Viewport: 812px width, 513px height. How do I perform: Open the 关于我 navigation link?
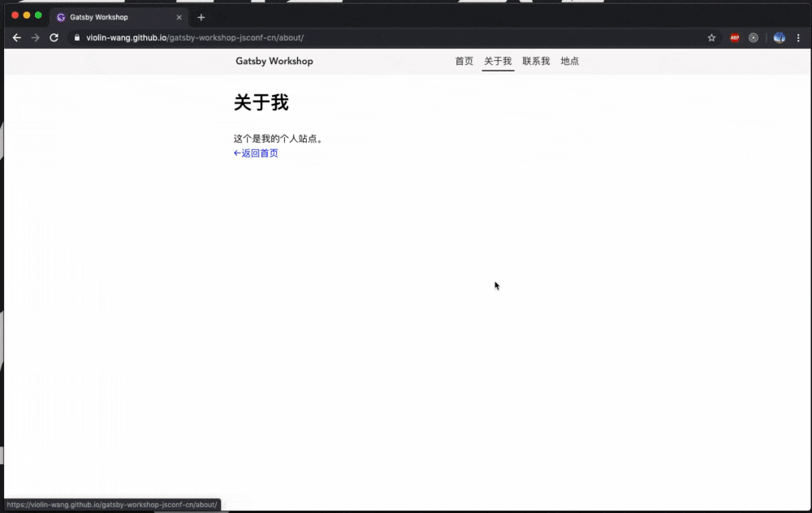pyautogui.click(x=498, y=61)
